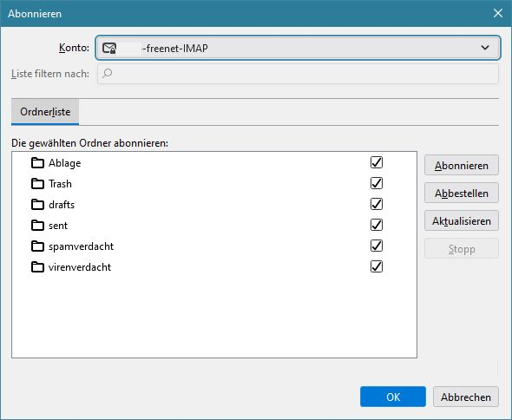
Task: Select the Ordnerliste tab
Action: pos(45,112)
